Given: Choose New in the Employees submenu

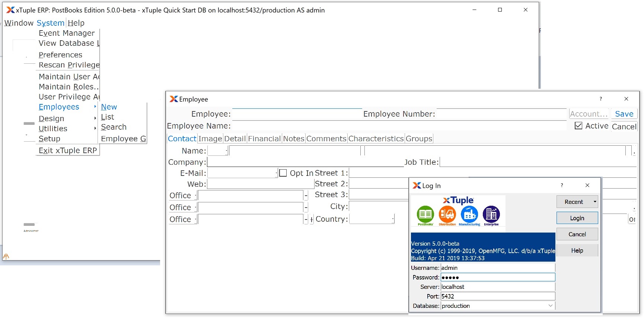Looking at the screenshot, I should coord(109,107).
